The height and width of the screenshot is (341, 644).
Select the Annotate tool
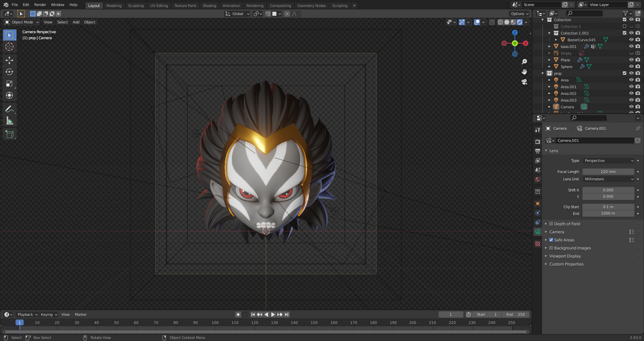(x=10, y=109)
